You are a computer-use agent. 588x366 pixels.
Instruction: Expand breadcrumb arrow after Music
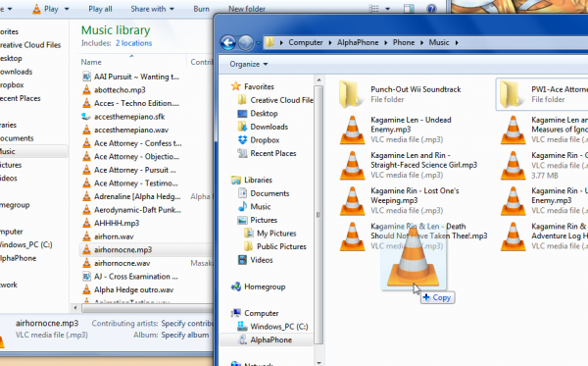(x=457, y=43)
